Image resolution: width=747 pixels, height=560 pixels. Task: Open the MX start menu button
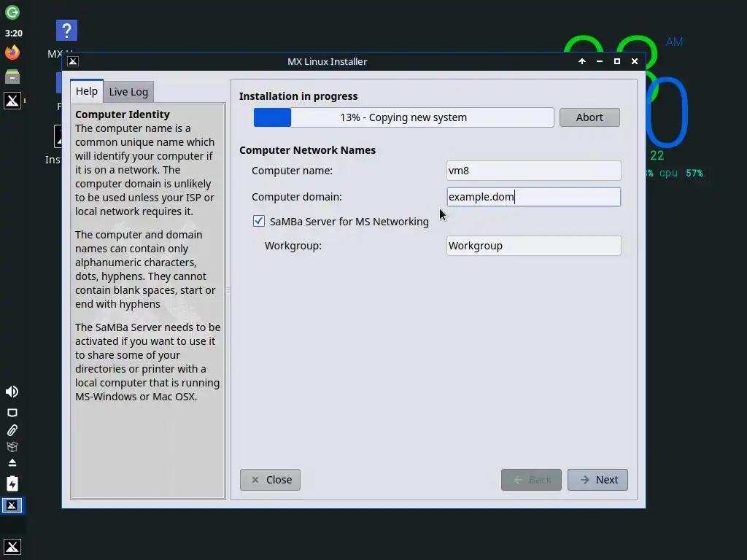coord(12,546)
